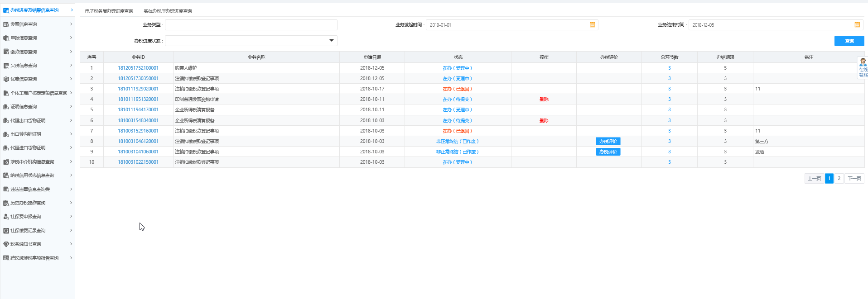Go to page 2 of results

click(x=839, y=178)
